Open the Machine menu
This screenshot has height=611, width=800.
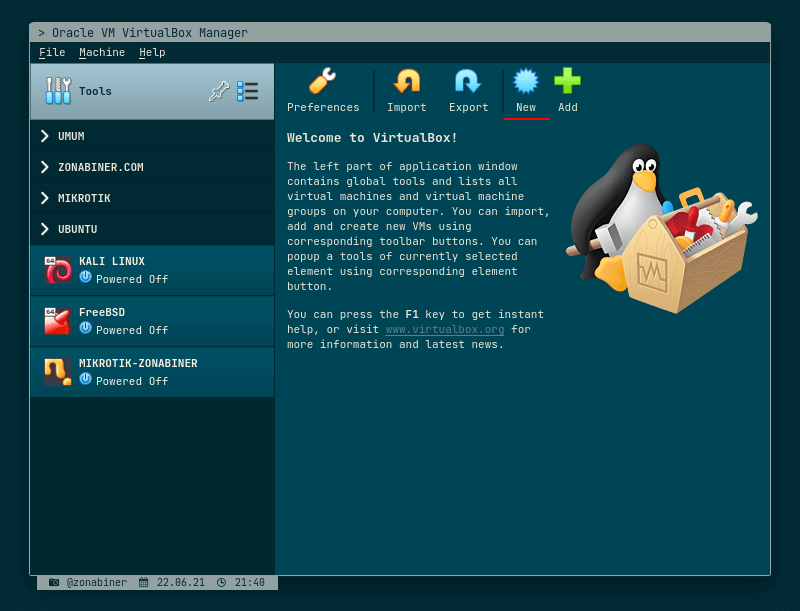pos(101,52)
